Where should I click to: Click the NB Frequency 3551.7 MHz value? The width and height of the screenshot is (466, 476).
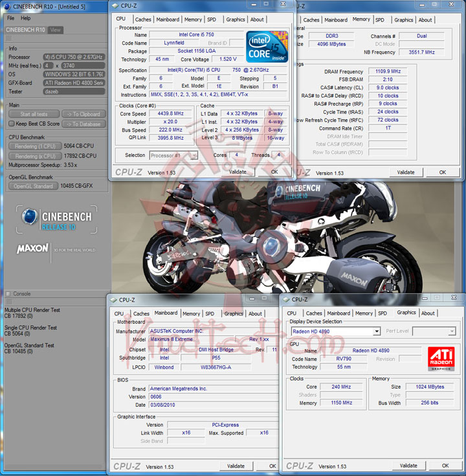click(421, 52)
